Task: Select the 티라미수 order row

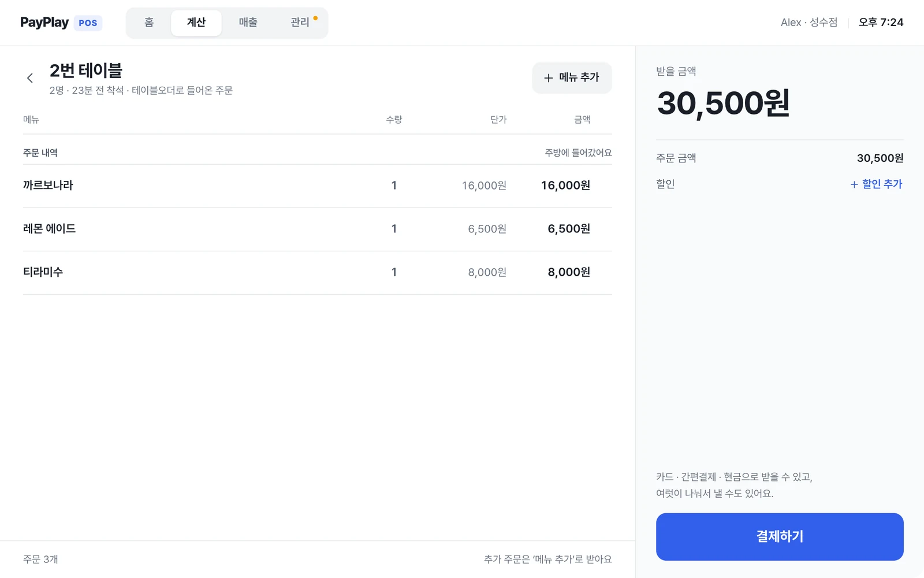Action: (x=317, y=272)
